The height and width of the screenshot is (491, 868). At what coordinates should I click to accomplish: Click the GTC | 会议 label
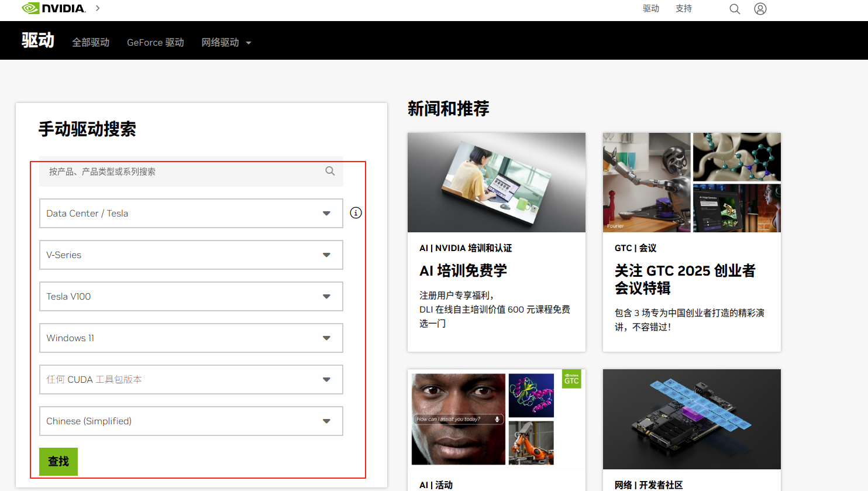coord(636,248)
